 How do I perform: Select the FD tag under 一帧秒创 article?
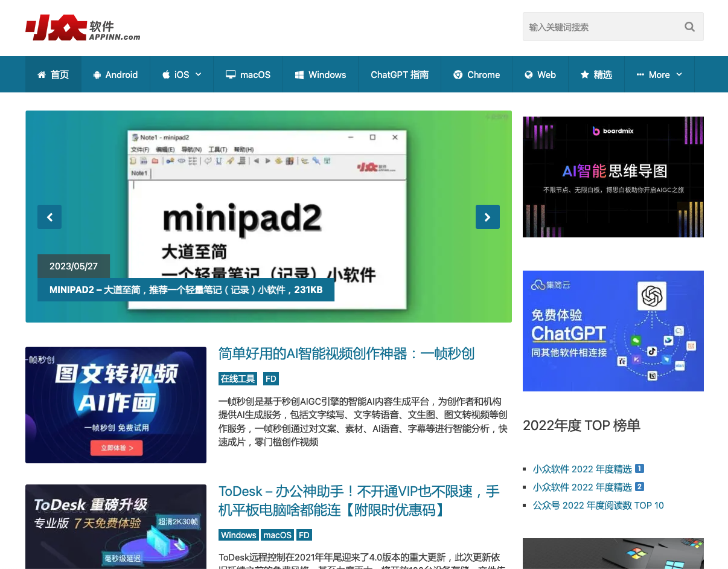(x=271, y=379)
